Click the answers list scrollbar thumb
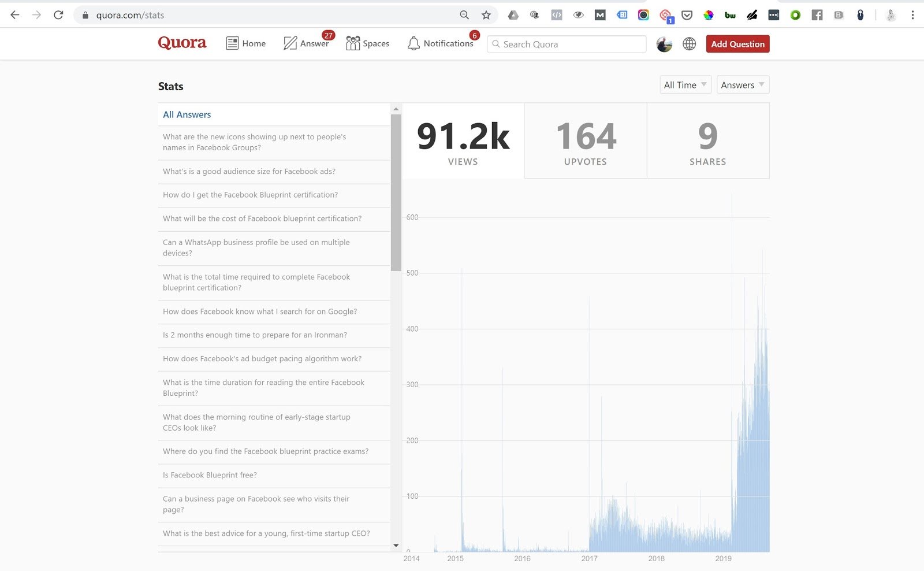Screen dimensions: 924x571 pos(396,192)
